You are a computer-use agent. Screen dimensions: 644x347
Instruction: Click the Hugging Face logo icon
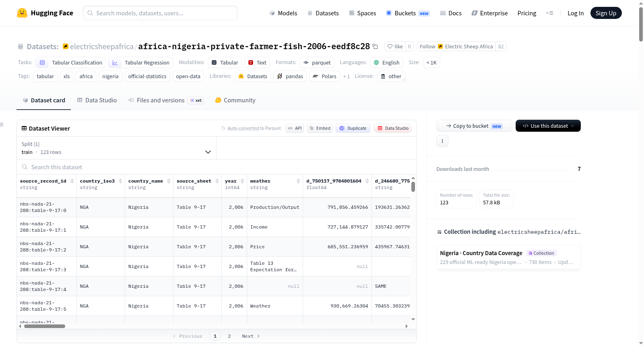click(x=22, y=13)
